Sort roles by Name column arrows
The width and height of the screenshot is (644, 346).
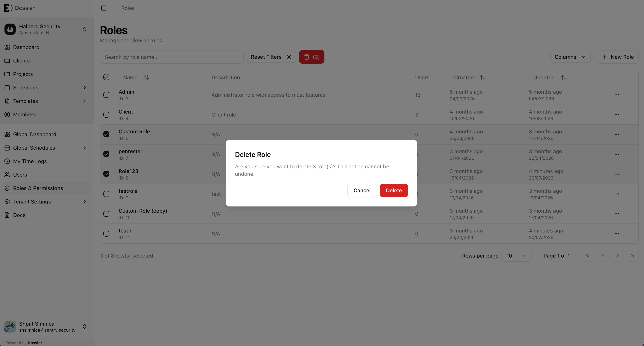click(x=146, y=77)
